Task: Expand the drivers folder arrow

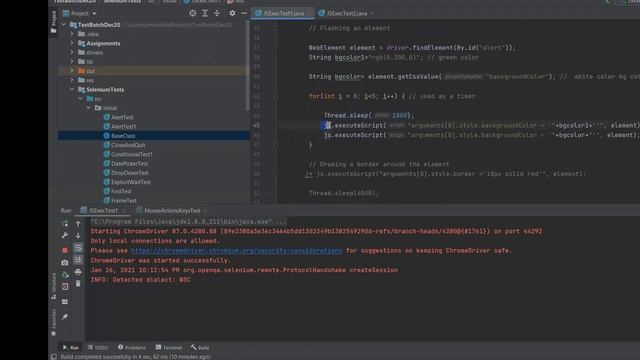Action: 72,52
